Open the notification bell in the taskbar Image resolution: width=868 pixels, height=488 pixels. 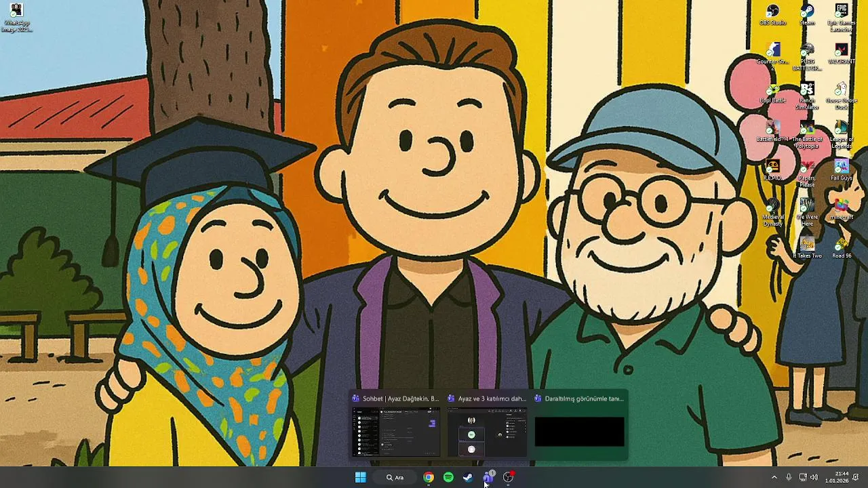[856, 477]
